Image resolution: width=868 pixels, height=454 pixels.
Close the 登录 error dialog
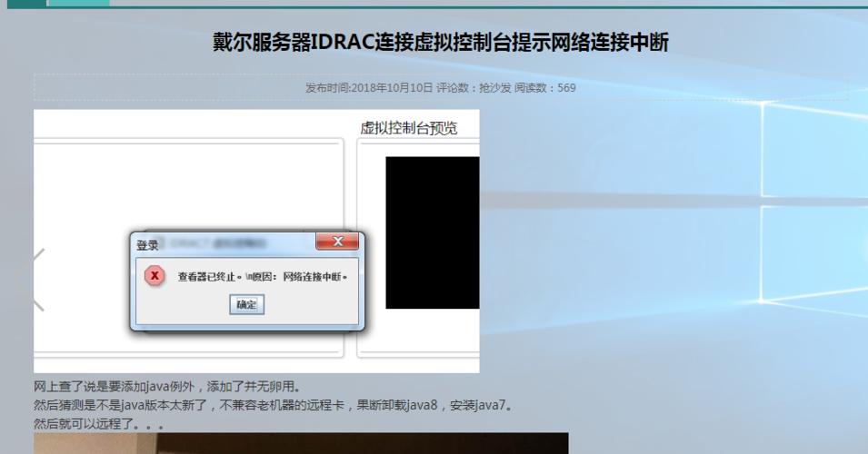coord(337,242)
